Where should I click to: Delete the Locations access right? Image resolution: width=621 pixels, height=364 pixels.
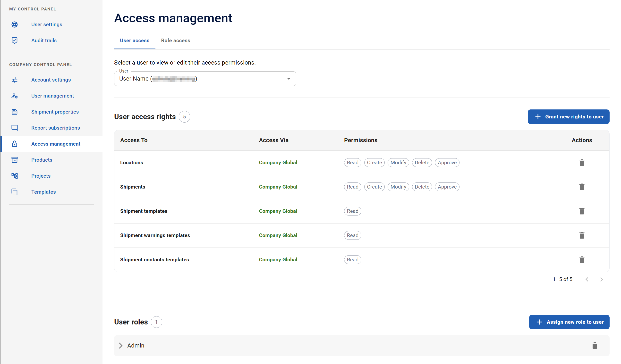[x=582, y=163]
